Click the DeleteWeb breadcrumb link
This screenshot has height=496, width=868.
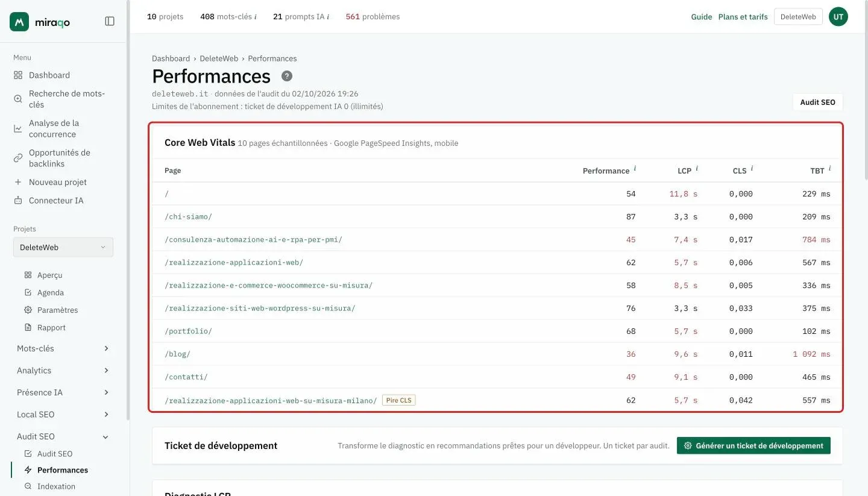pyautogui.click(x=219, y=58)
